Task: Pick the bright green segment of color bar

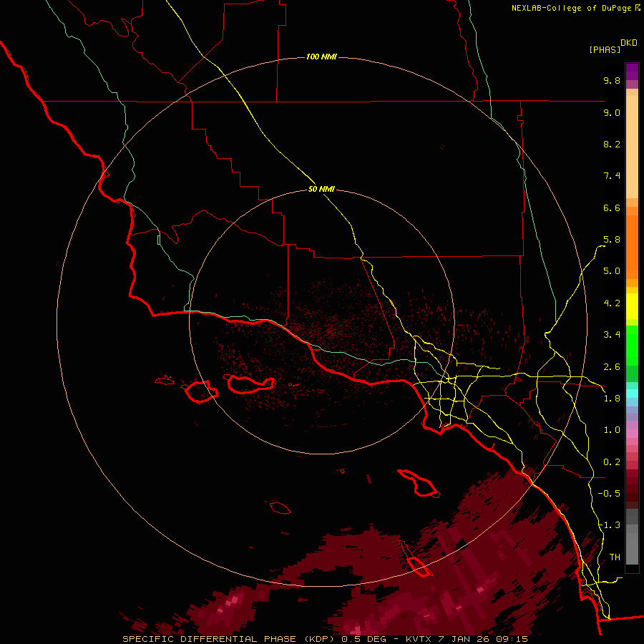Action: (632, 345)
